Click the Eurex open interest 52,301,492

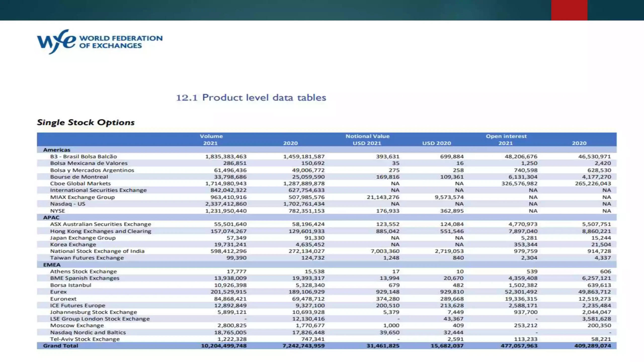click(x=521, y=292)
